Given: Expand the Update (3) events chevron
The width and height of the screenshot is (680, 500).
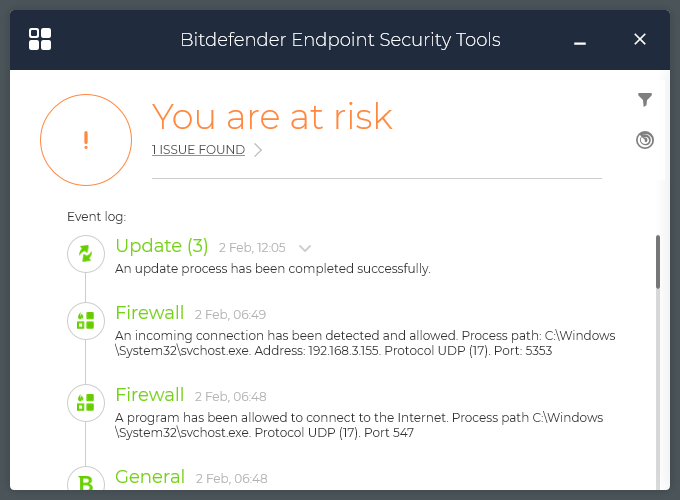Looking at the screenshot, I should [x=305, y=247].
